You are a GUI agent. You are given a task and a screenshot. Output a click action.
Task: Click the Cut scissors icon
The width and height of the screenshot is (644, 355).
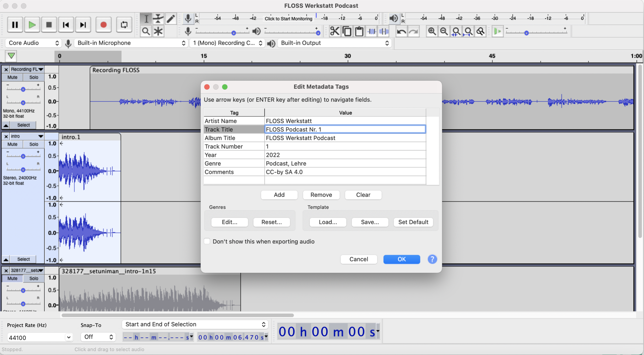tap(335, 32)
